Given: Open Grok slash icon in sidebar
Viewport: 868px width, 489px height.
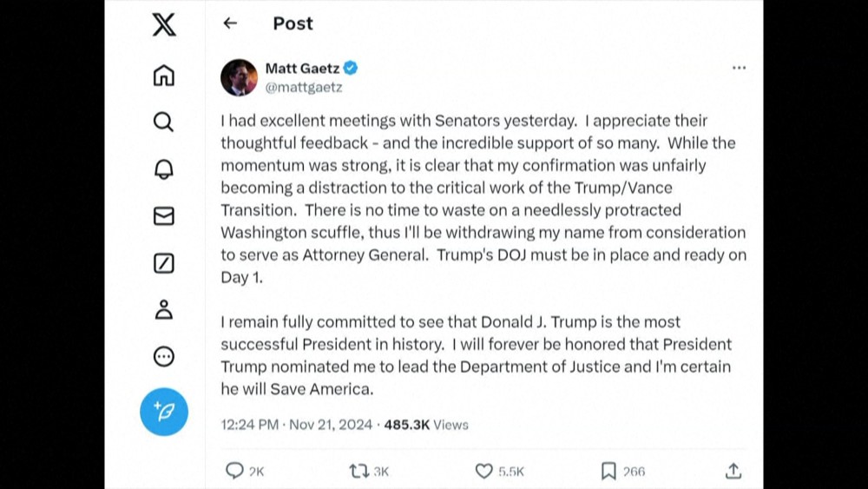Looking at the screenshot, I should coord(163,263).
